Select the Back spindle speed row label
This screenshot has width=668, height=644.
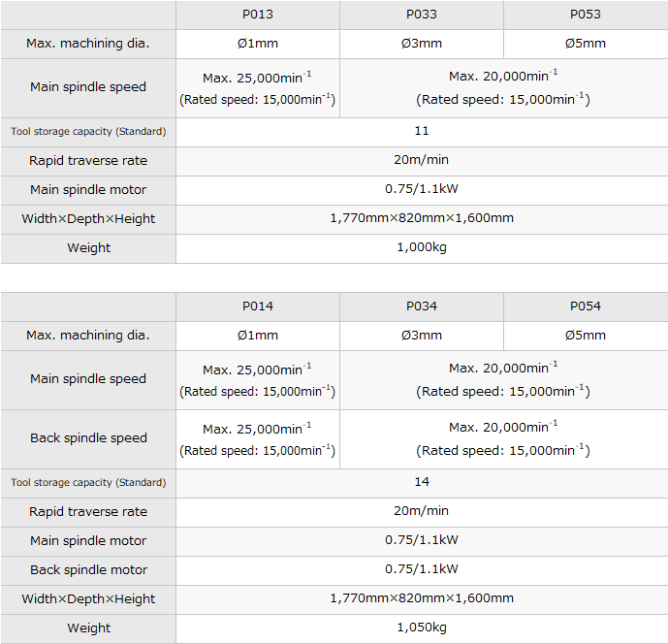[x=88, y=438]
